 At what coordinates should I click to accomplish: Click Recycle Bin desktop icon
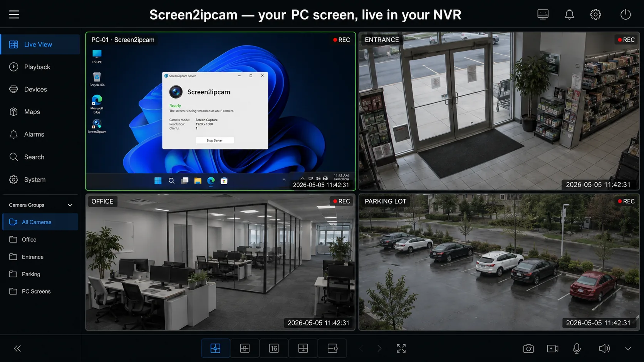pos(97,79)
